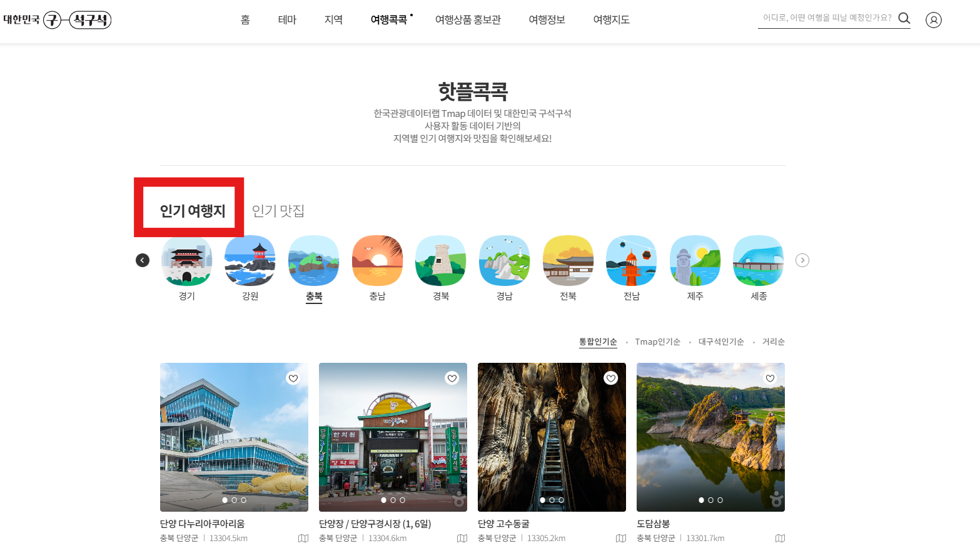Choose the 전남 region icon
The width and height of the screenshot is (980, 558).
[631, 260]
